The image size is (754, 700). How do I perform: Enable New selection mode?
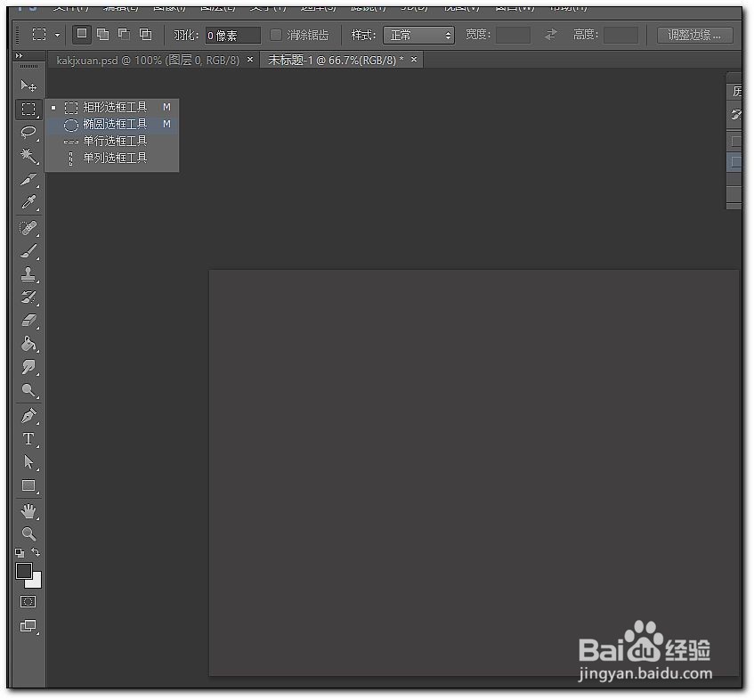click(82, 34)
